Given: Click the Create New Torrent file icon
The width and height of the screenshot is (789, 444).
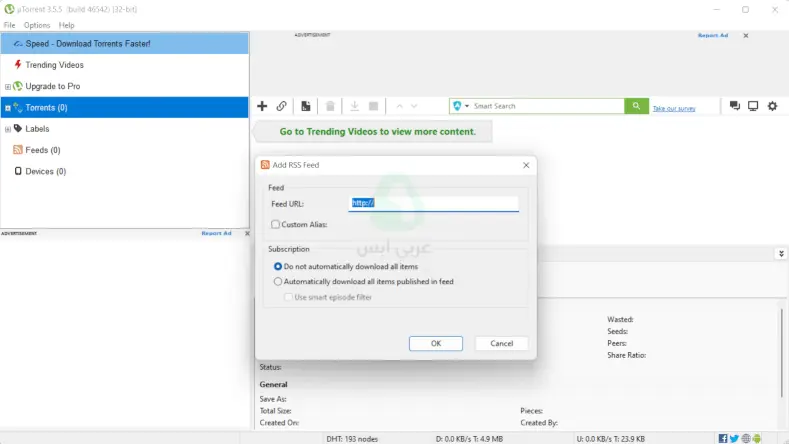Looking at the screenshot, I should [x=306, y=106].
